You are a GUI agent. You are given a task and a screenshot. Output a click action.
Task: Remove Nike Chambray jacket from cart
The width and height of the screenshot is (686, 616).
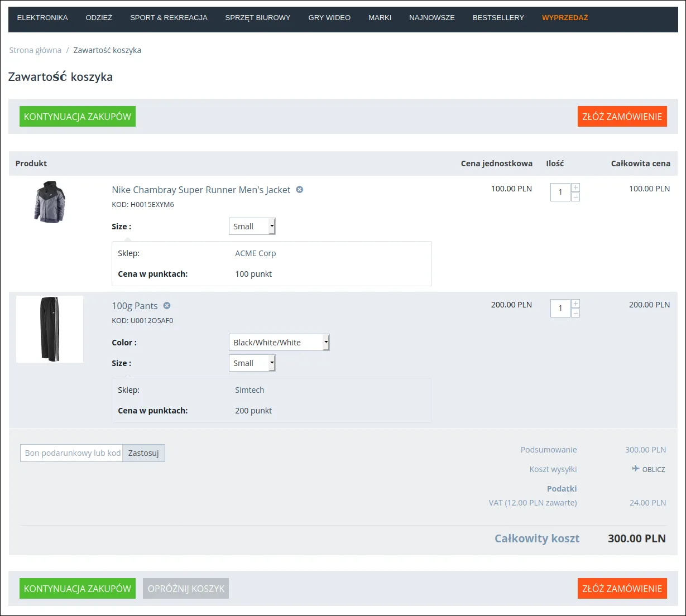[x=300, y=190]
